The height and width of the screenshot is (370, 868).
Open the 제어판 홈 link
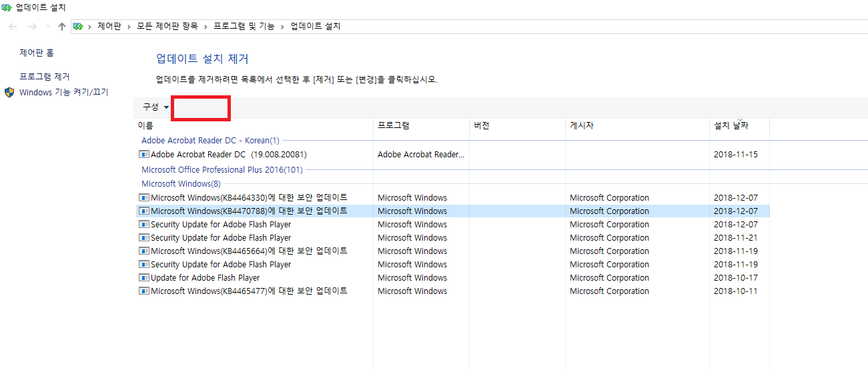(x=37, y=53)
